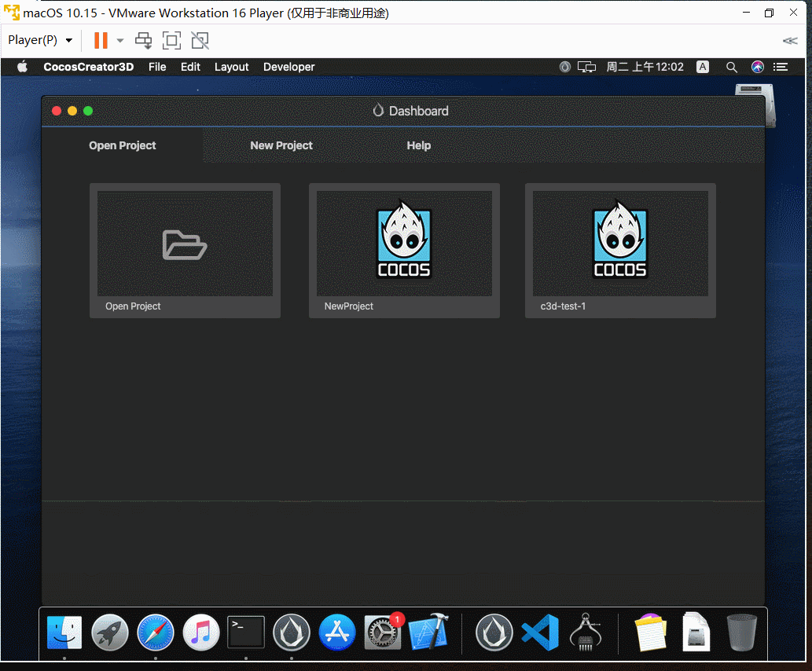Open the document file icon in Dock
The height and width of the screenshot is (671, 812).
696,632
